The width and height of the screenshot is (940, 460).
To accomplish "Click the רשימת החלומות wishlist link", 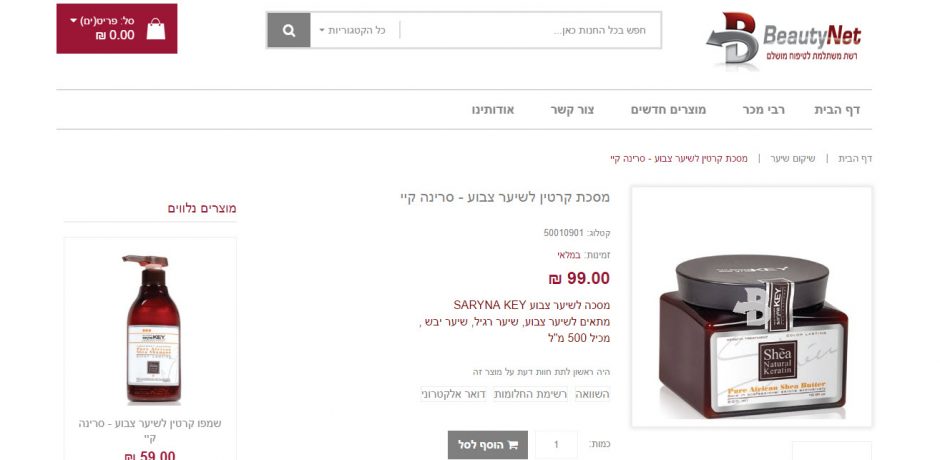I will click(x=530, y=394).
